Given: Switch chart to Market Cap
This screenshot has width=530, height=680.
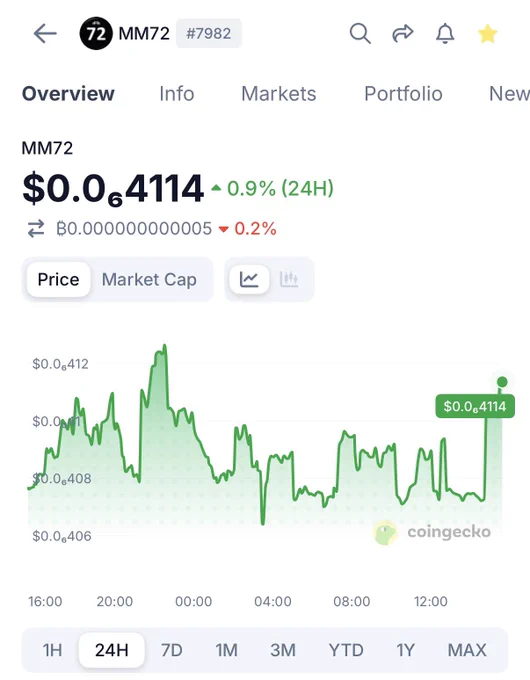Looking at the screenshot, I should 149,279.
